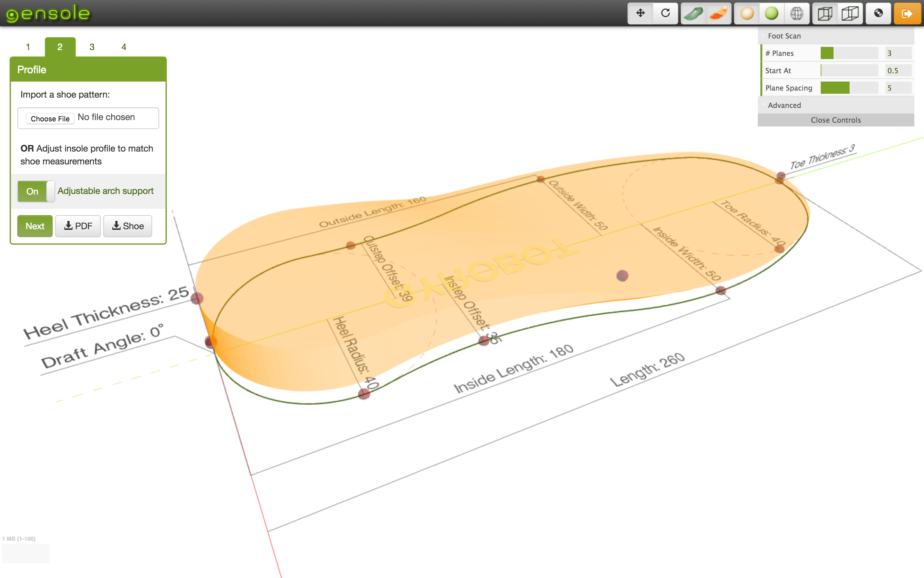
Task: Click the Heel Radius: 40 label
Action: [356, 353]
